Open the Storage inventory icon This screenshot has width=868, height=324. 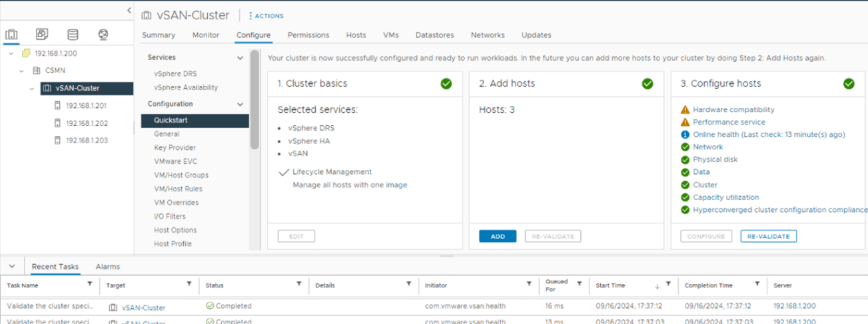pos(73,34)
